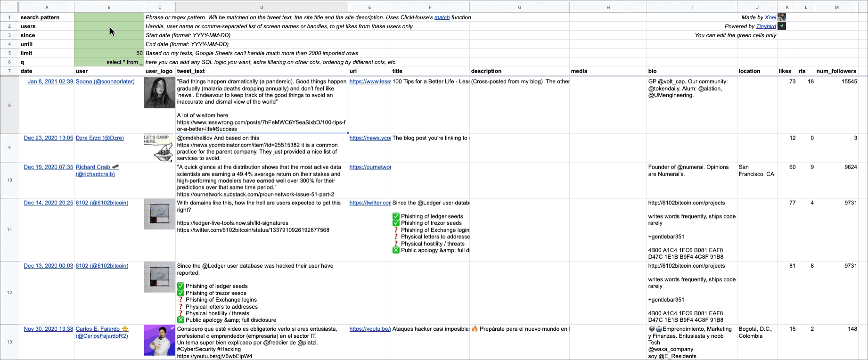
Task: Click the num_followers header cell
Action: click(x=836, y=71)
